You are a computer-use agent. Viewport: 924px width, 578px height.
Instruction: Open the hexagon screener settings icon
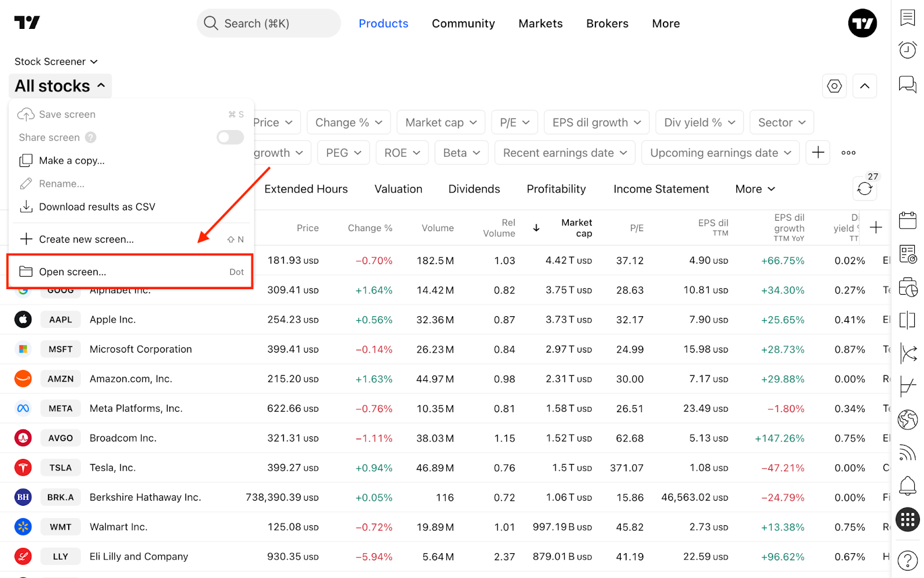click(834, 86)
